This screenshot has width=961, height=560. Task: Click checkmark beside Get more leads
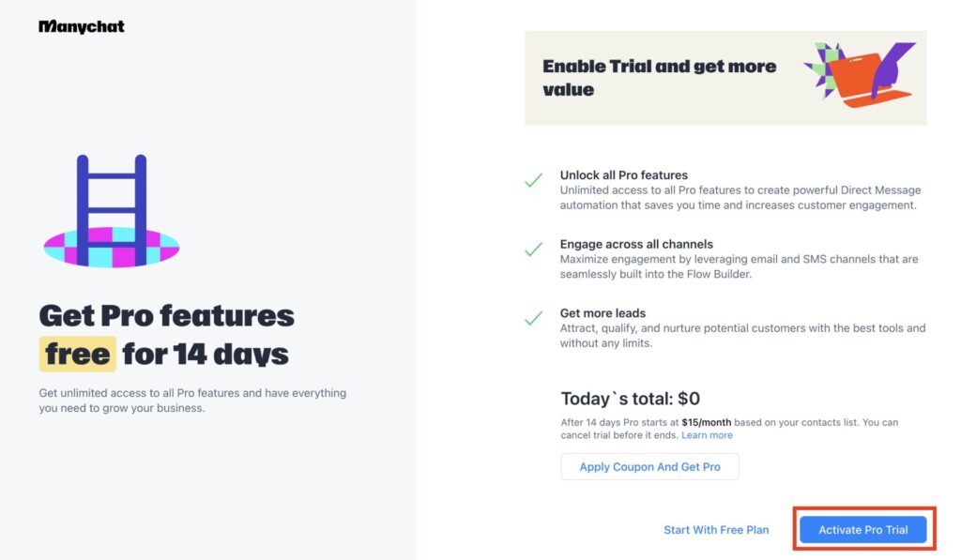click(533, 318)
